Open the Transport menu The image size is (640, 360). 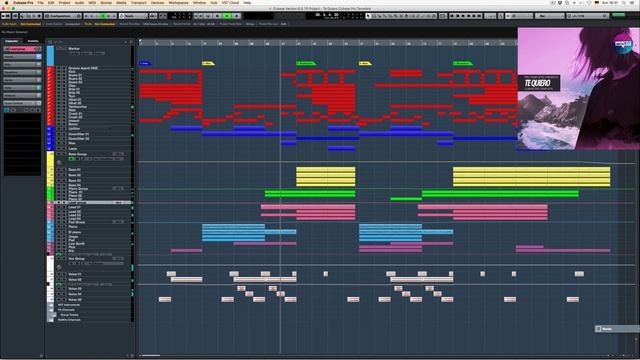(138, 2)
